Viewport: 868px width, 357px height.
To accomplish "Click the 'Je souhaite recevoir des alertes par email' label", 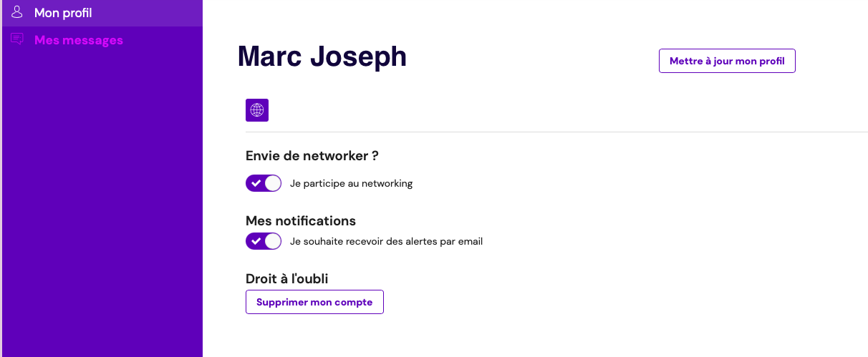I will pyautogui.click(x=387, y=241).
